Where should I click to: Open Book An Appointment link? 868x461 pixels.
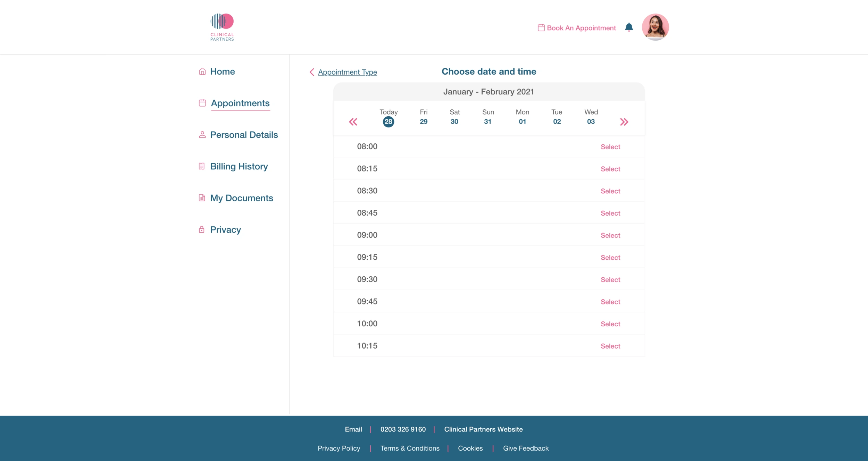click(581, 28)
